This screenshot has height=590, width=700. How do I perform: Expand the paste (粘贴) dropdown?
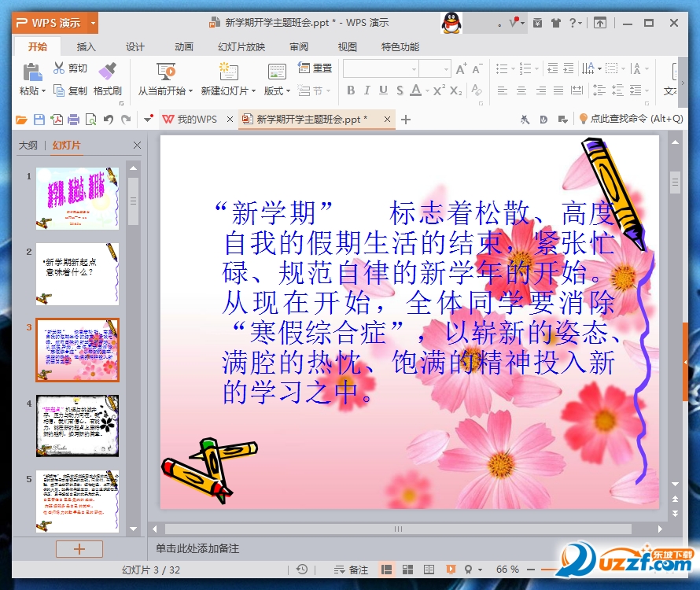(x=33, y=91)
